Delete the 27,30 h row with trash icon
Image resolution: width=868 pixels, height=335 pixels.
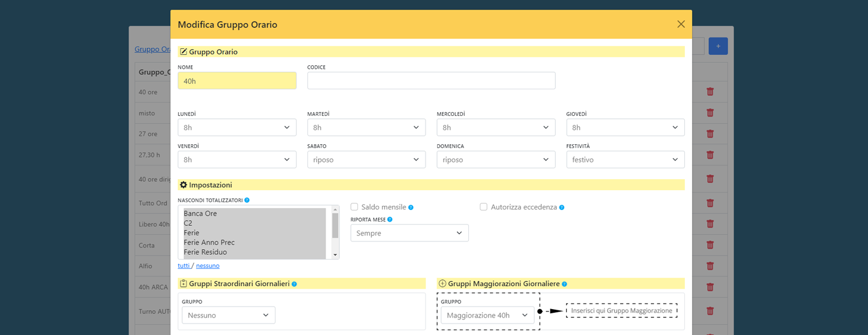[x=710, y=155]
